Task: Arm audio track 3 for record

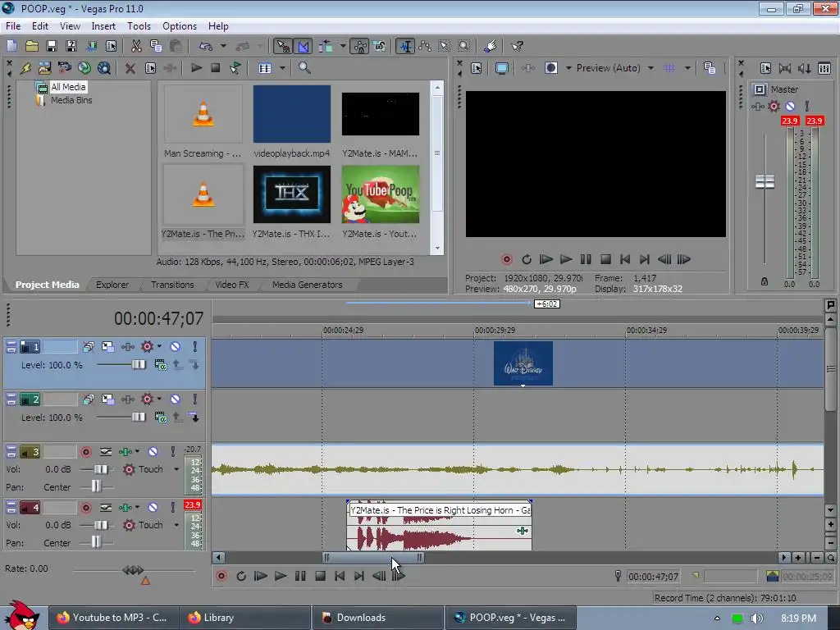Action: (x=85, y=452)
